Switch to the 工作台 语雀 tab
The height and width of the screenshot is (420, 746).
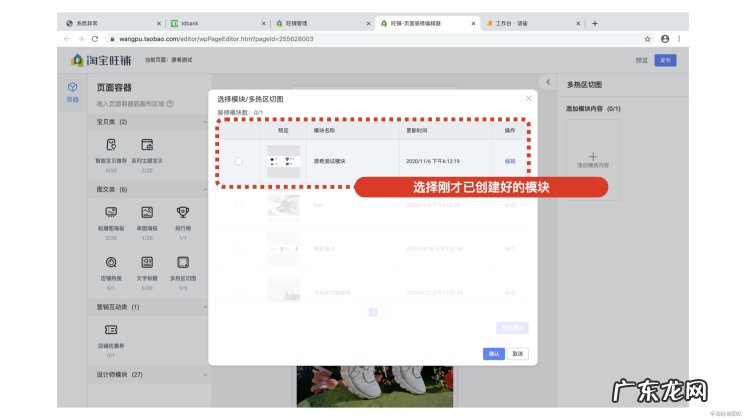532,23
